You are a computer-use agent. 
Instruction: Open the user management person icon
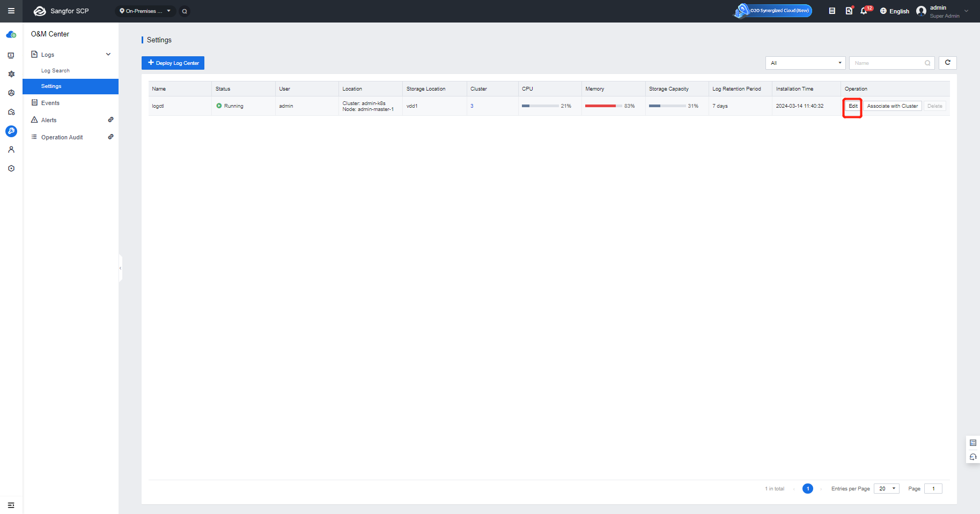11,150
